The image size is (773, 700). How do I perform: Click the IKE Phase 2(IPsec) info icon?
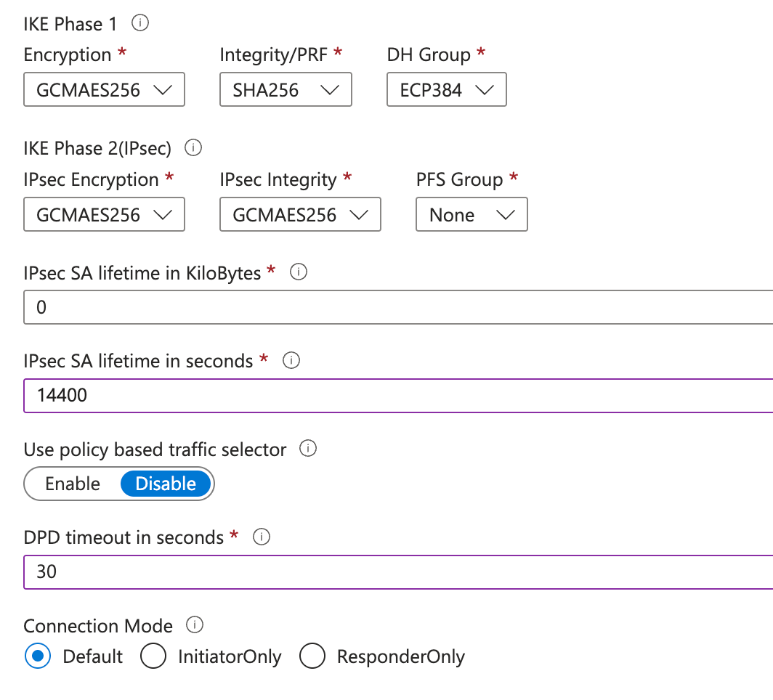click(193, 148)
